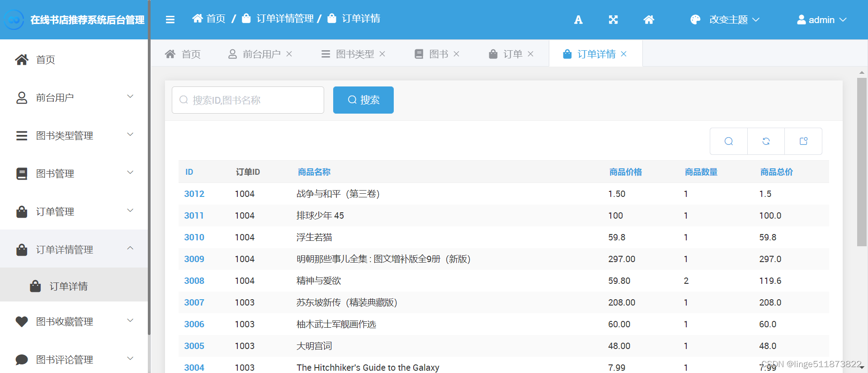Expand the 订单管理 sidebar chevron
868x373 pixels.
point(130,210)
